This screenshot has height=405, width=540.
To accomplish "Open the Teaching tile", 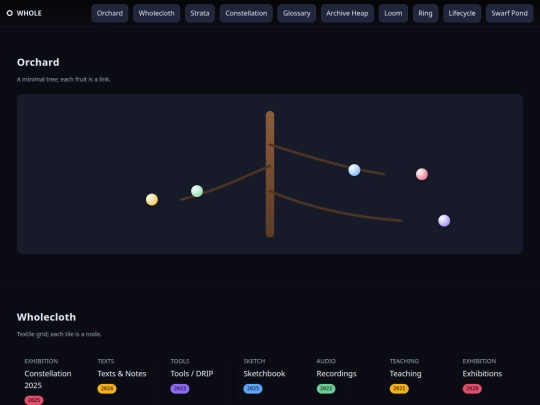I will tap(416, 379).
